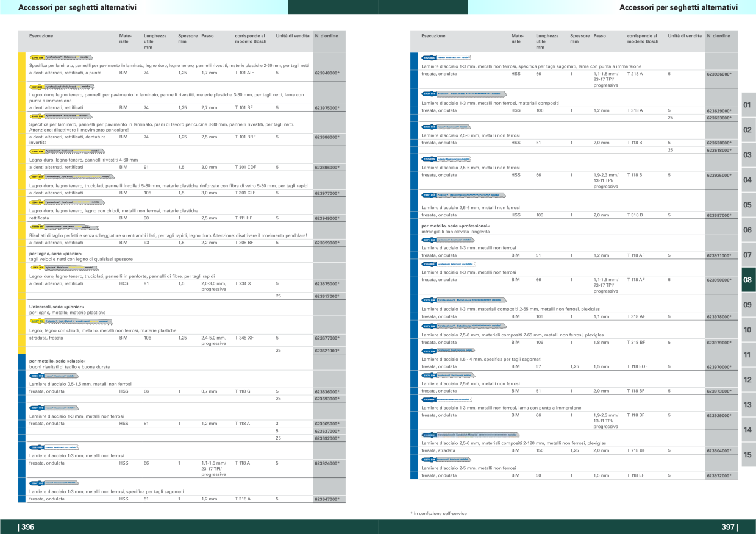Select chapter tab 13

[748, 405]
